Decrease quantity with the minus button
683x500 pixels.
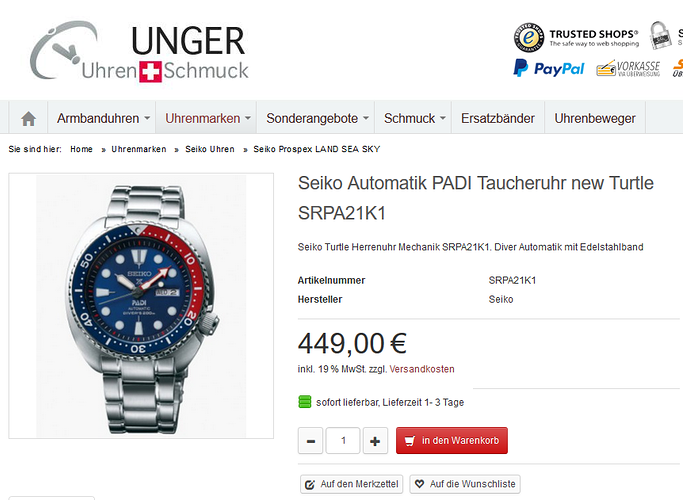[311, 441]
